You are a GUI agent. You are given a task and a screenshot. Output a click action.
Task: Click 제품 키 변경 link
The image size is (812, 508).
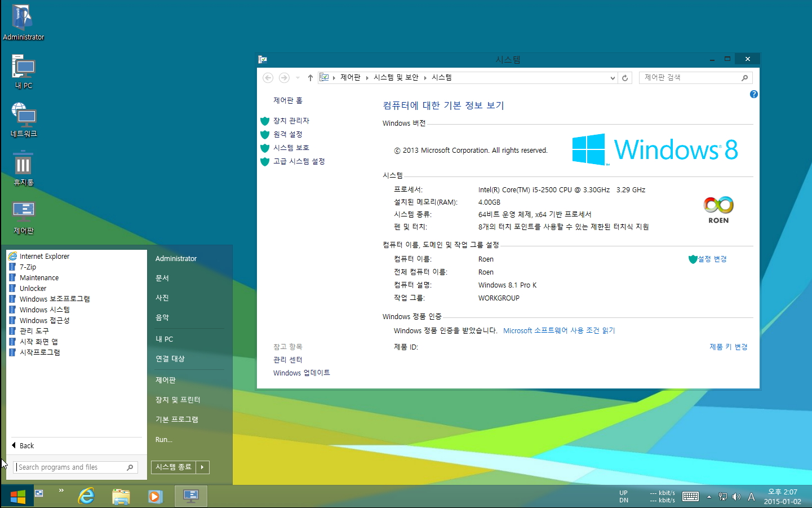click(729, 347)
